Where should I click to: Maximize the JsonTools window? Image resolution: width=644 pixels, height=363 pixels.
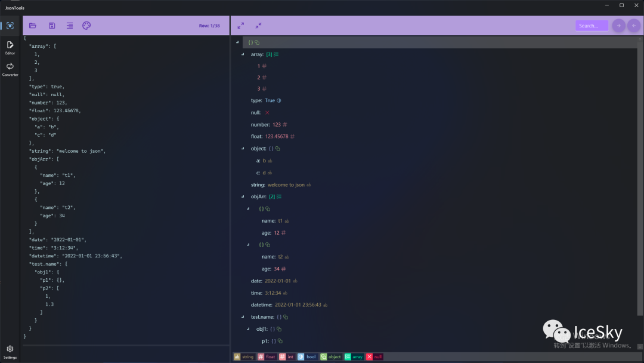[621, 5]
